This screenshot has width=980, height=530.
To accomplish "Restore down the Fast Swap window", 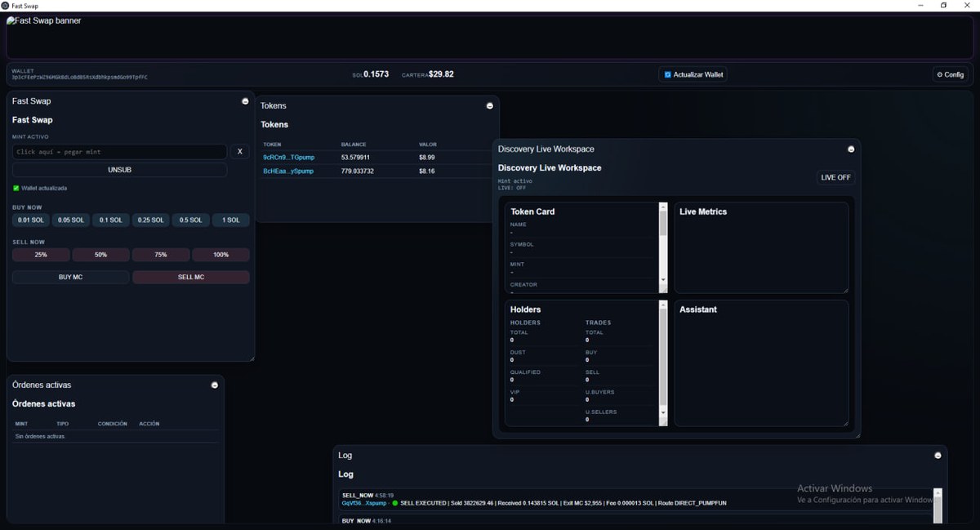I will point(943,5).
